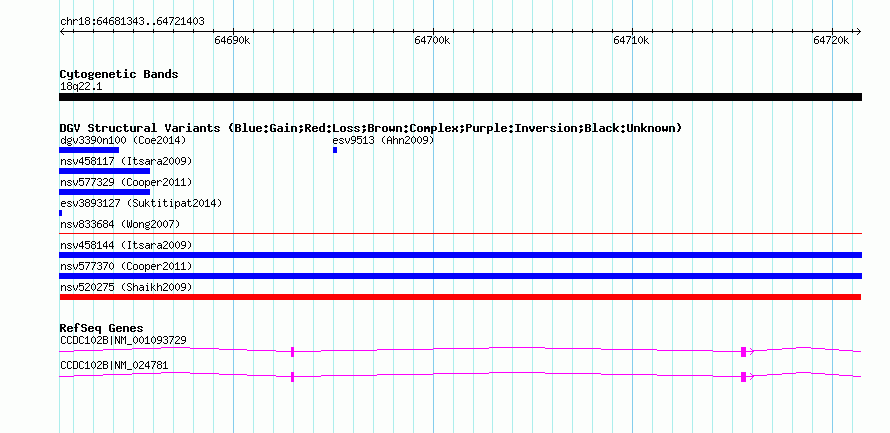Open gene label CCDC102B|NM_024781

(114, 365)
